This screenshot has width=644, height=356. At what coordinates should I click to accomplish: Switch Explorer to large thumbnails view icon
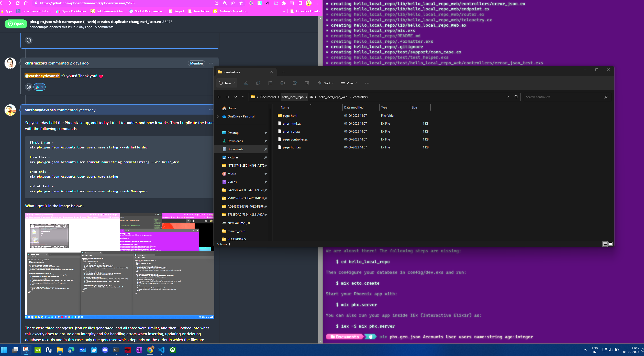(610, 244)
